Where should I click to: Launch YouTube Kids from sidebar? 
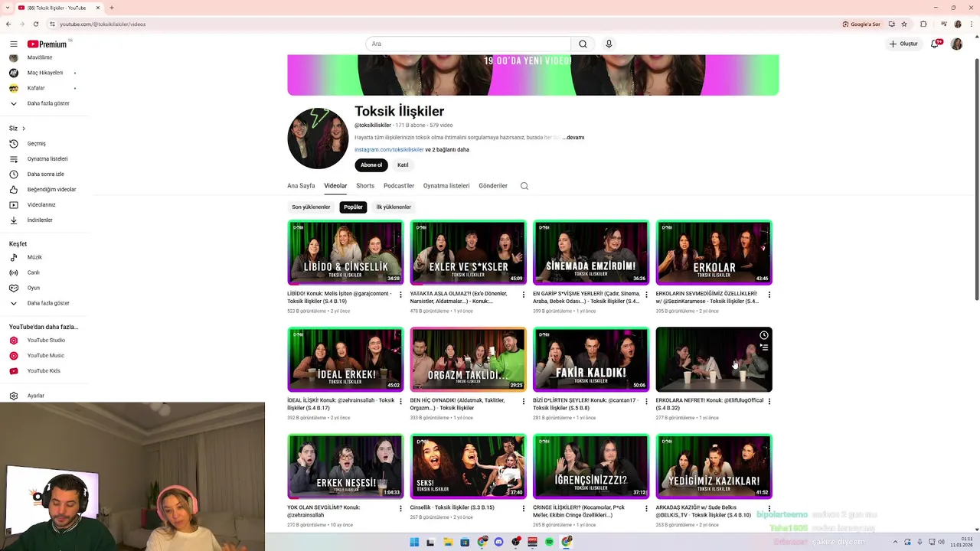tap(44, 370)
